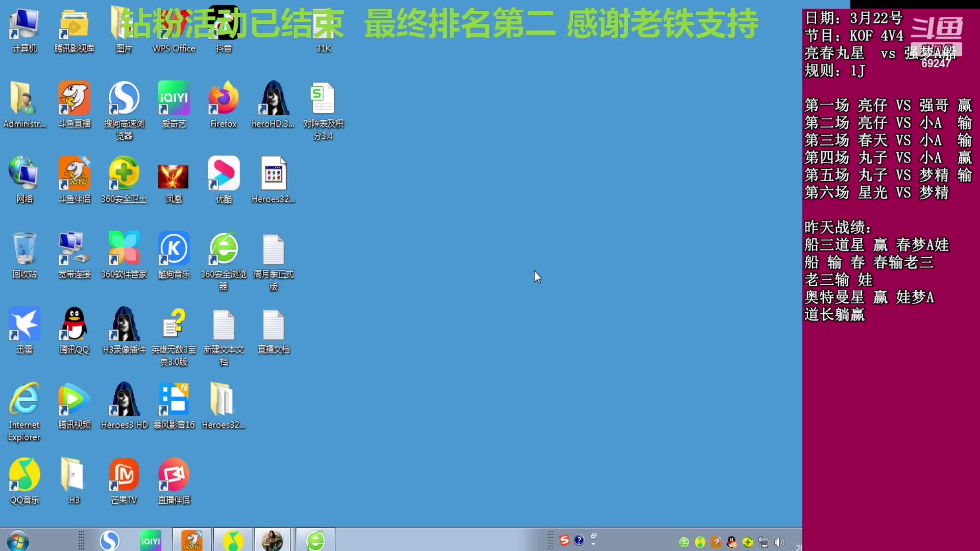Launch 芒果TV from the desktop
The width and height of the screenshot is (980, 551).
click(x=124, y=481)
